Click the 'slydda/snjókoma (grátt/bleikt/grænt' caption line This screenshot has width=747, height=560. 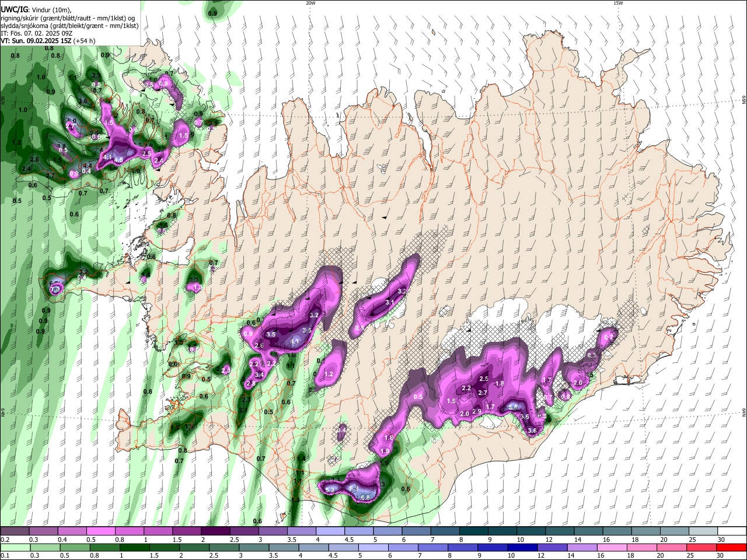pyautogui.click(x=69, y=26)
